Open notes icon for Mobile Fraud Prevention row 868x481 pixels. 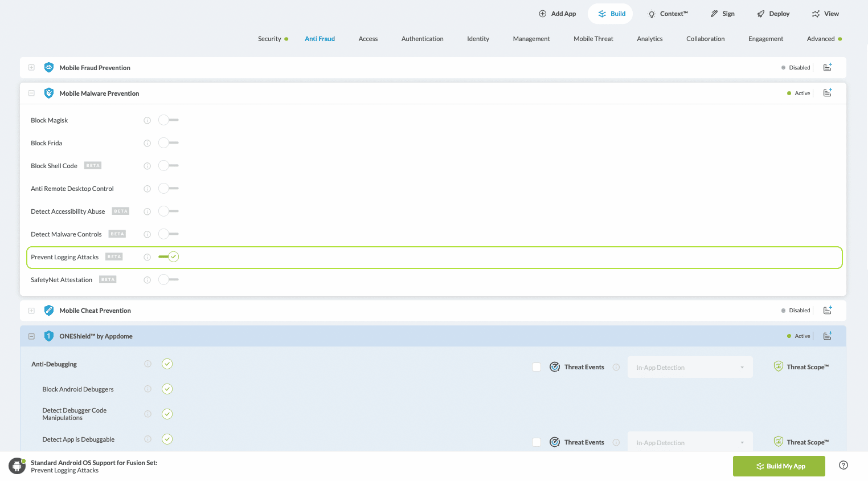click(828, 67)
